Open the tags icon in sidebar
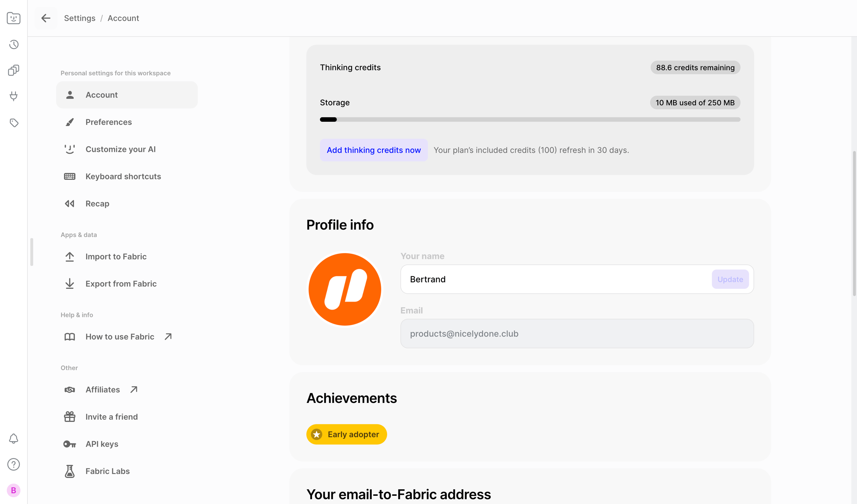The height and width of the screenshot is (504, 857). (x=14, y=123)
